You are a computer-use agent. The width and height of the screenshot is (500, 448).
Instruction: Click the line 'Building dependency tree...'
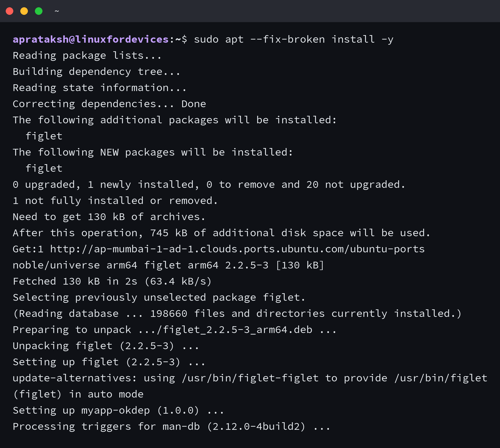pos(96,72)
